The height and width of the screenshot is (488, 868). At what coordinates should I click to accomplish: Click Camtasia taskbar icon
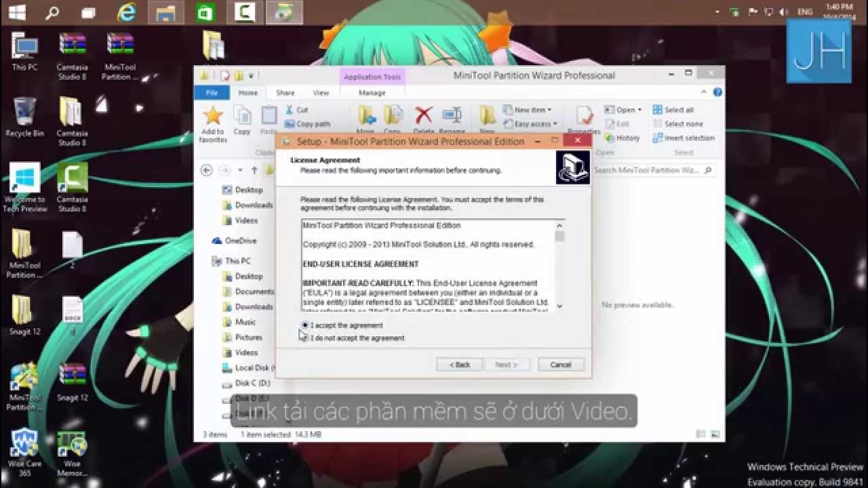pos(245,12)
